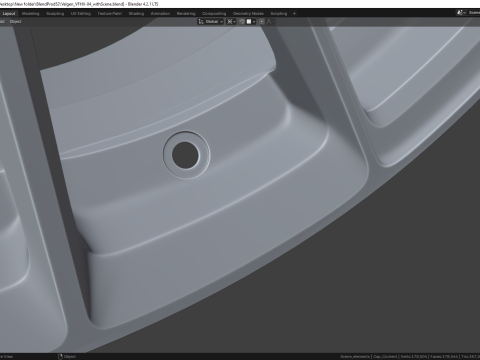Open the transform pivot point dropdown
The height and width of the screenshot is (360, 480).
tap(231, 22)
